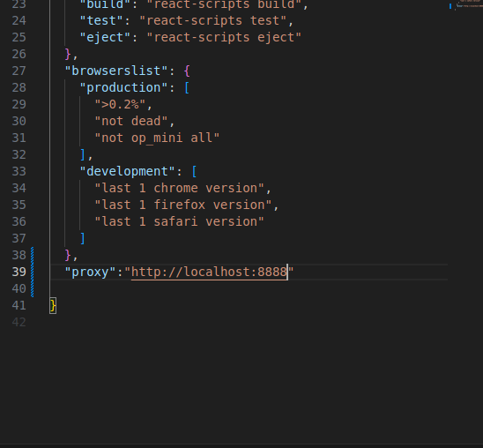Click line number 41 in gutter

(19, 306)
